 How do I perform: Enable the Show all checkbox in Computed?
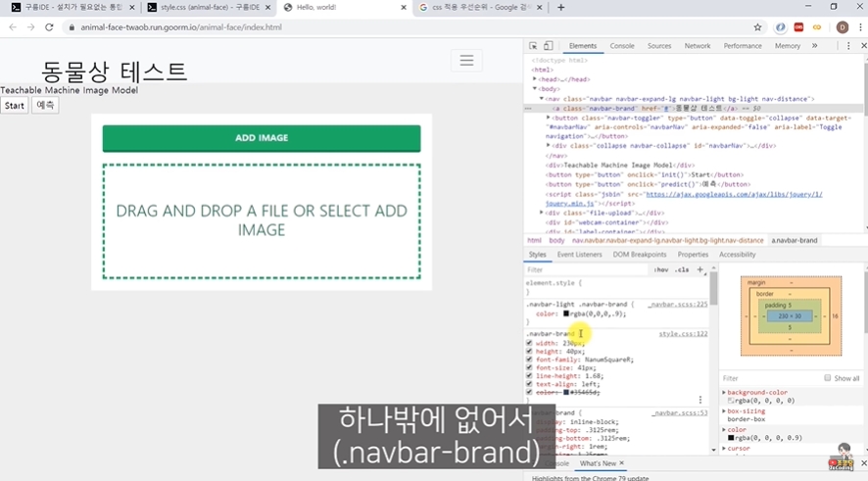click(828, 378)
